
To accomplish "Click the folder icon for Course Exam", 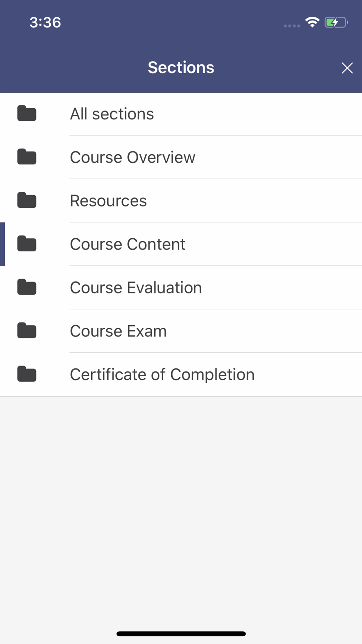I will pos(27,331).
